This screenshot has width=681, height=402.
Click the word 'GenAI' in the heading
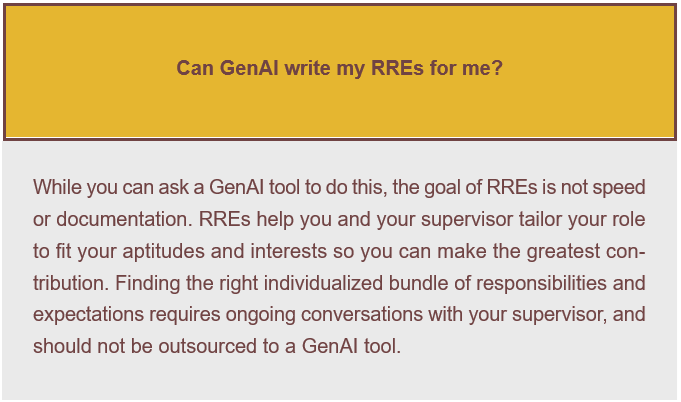tap(249, 68)
